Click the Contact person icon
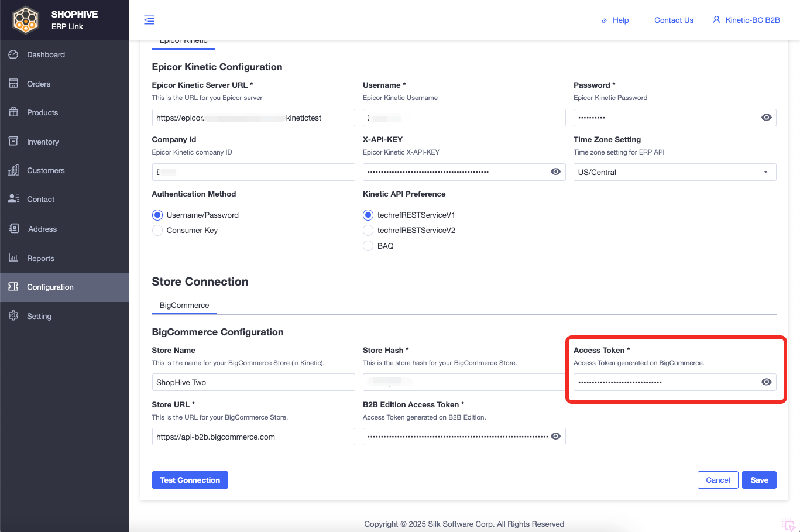Screen dimensions: 800x532 click(13, 199)
